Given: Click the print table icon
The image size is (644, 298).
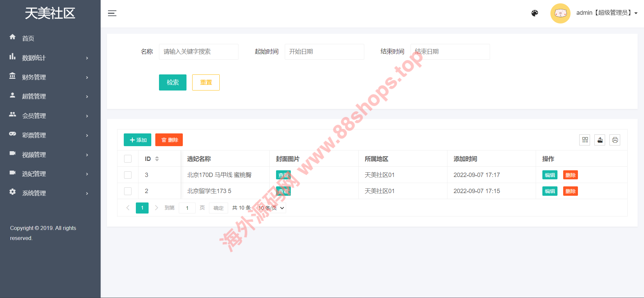Looking at the screenshot, I should point(615,140).
